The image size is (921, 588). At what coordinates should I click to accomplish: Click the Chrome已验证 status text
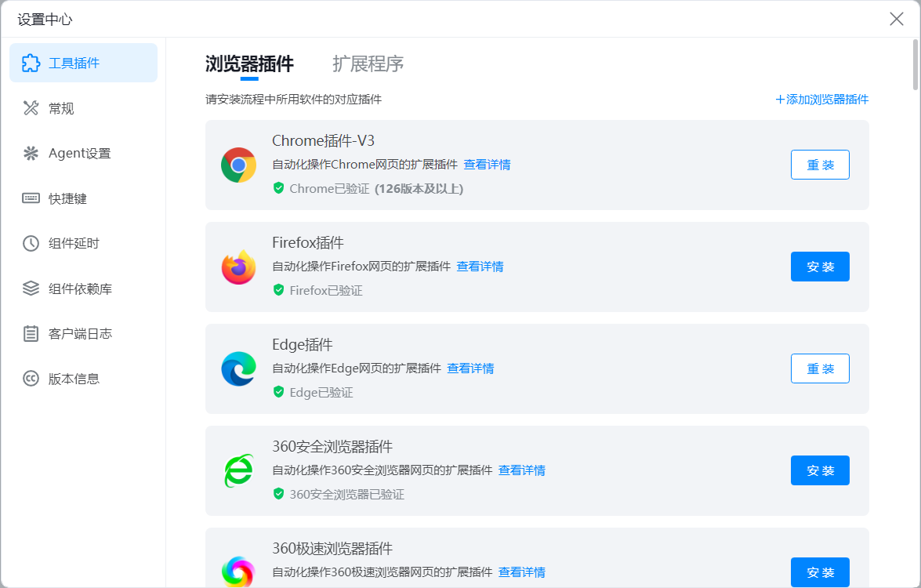coord(329,189)
